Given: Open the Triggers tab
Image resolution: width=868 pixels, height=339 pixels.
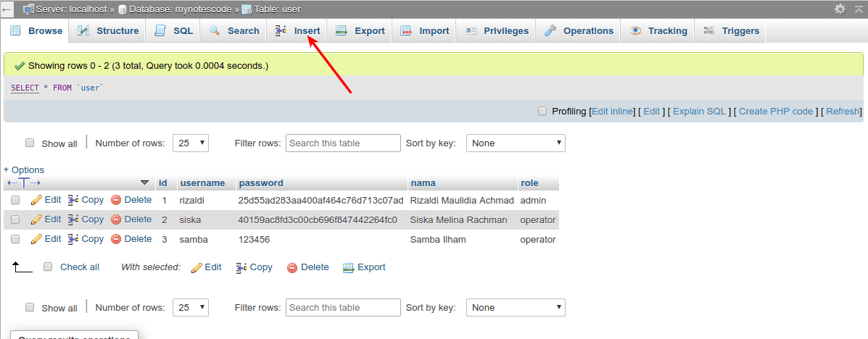Looking at the screenshot, I should (731, 31).
